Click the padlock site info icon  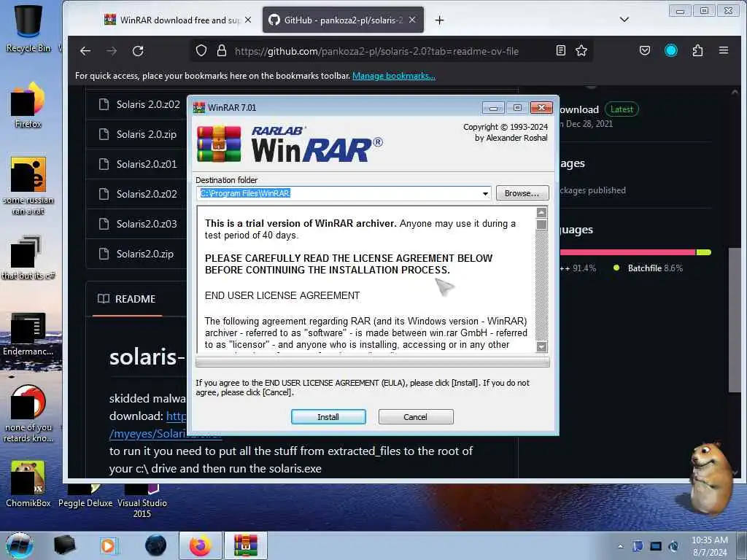click(222, 51)
